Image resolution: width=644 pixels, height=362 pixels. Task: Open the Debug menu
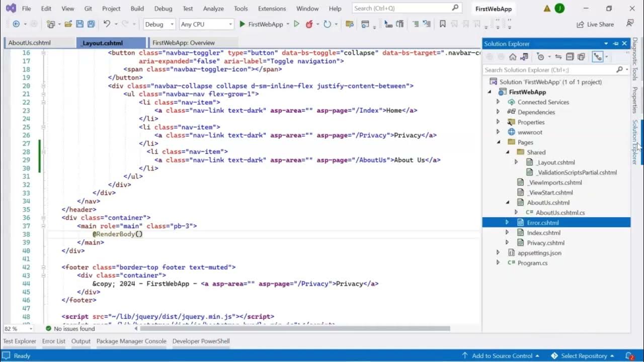pyautogui.click(x=163, y=9)
